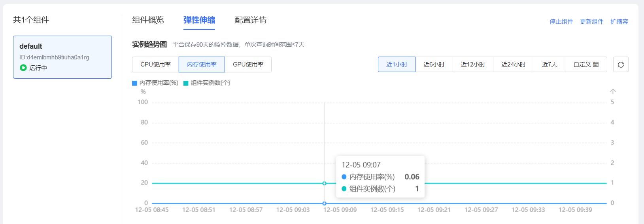Choose the 近6小时 time range
644x224 pixels.
pos(434,65)
